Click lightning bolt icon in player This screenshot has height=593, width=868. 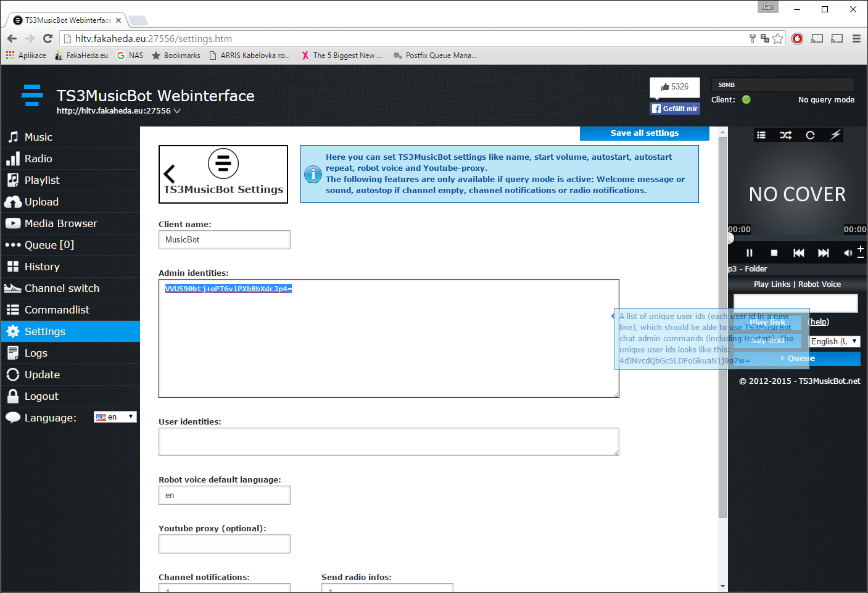[x=835, y=135]
